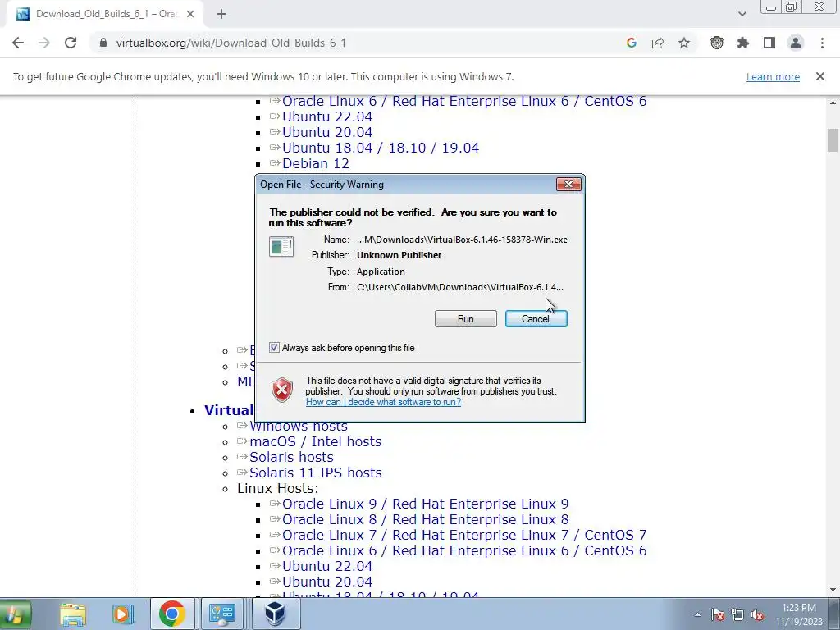840x630 pixels.
Task: Open Ubuntu 18.04 / 18.10 / 19.04 link
Action: tap(381, 148)
